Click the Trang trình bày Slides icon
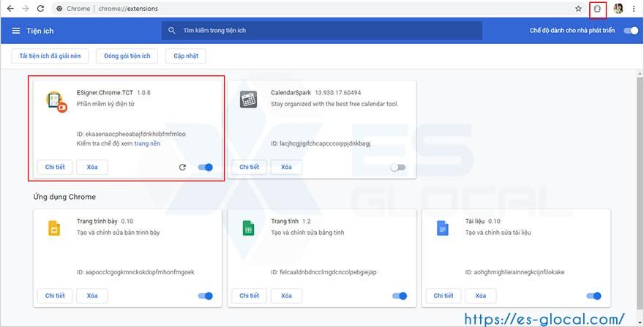The width and height of the screenshot is (644, 327). click(54, 228)
